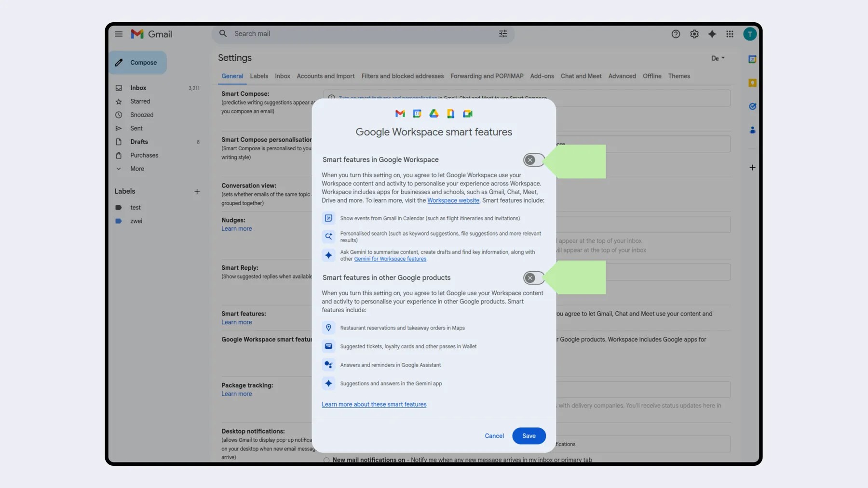Screen dimensions: 868x488
Task: Switch to the Labels settings tab
Action: click(259, 76)
